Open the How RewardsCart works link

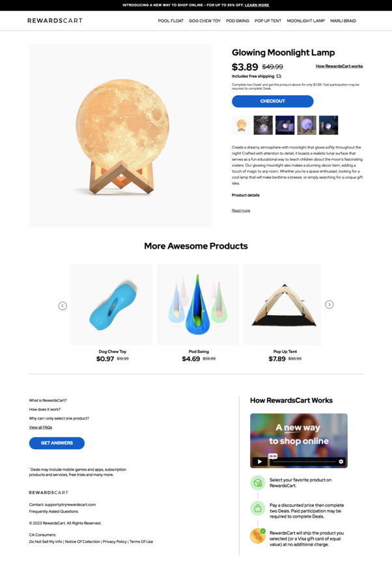click(339, 66)
